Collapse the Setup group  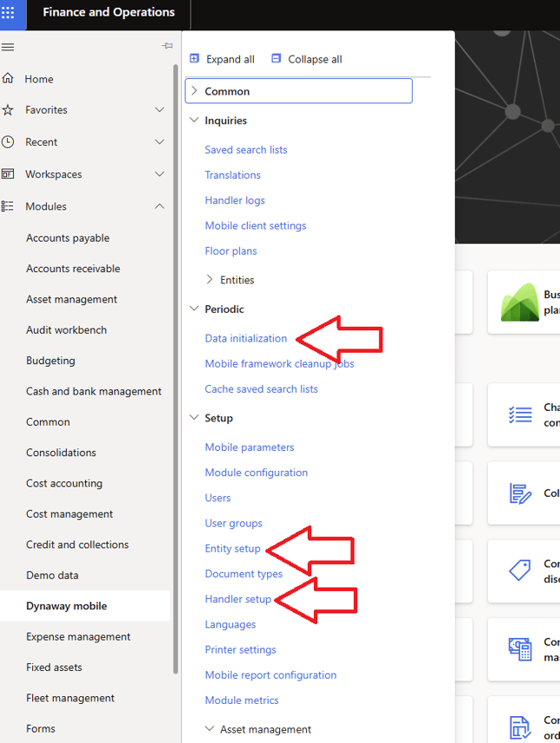pyautogui.click(x=194, y=418)
